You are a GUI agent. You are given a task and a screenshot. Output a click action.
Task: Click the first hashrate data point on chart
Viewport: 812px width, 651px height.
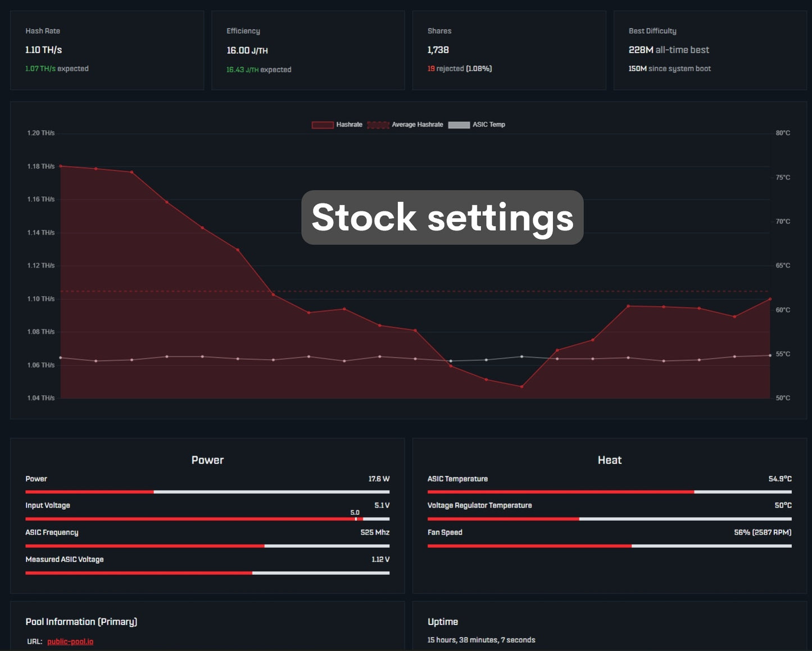61,166
